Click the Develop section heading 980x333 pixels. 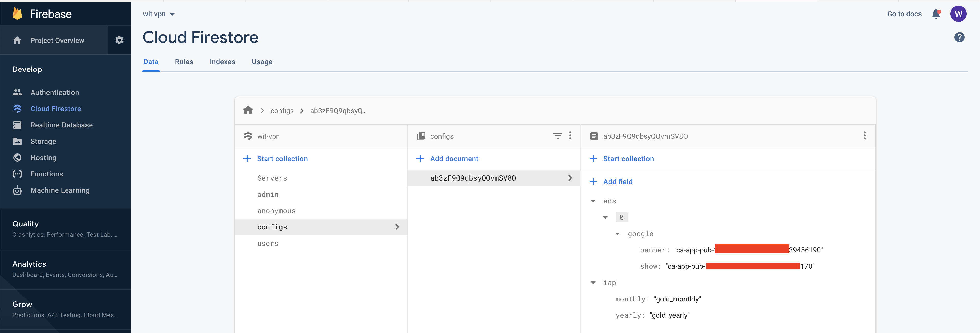(27, 69)
